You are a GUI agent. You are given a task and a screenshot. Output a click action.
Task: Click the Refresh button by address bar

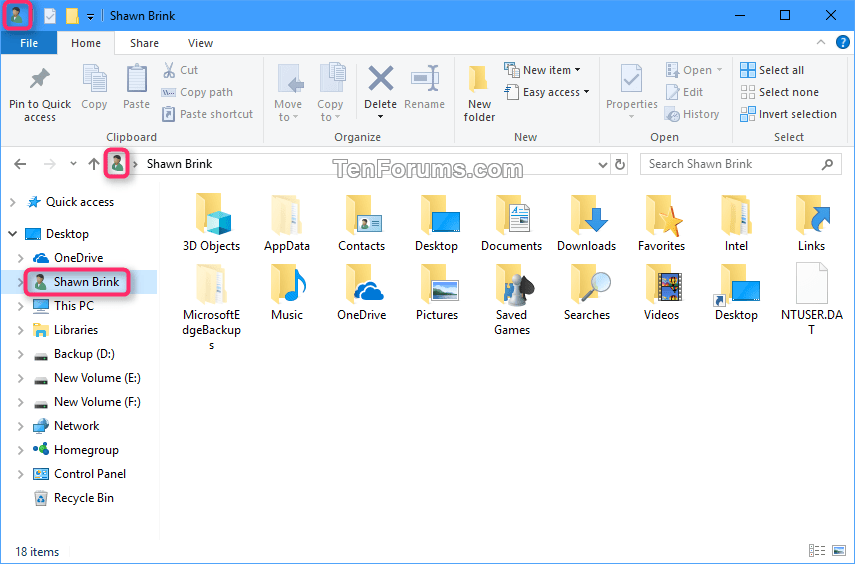click(620, 164)
